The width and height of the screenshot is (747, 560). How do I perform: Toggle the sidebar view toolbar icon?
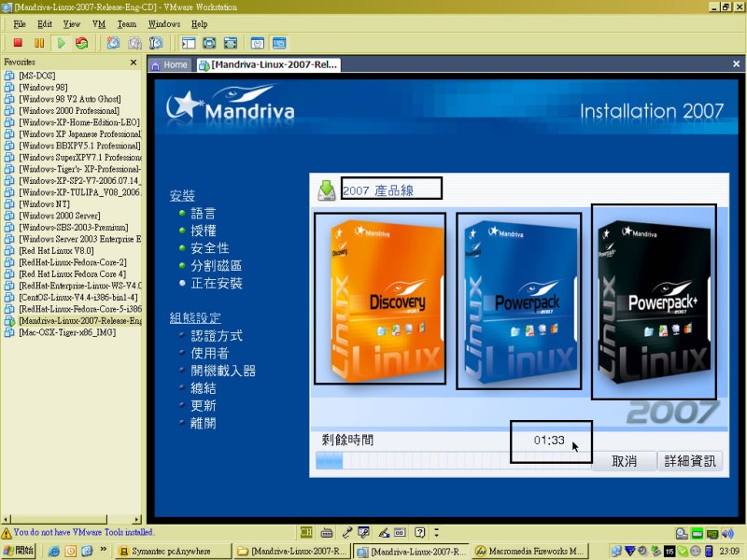189,43
